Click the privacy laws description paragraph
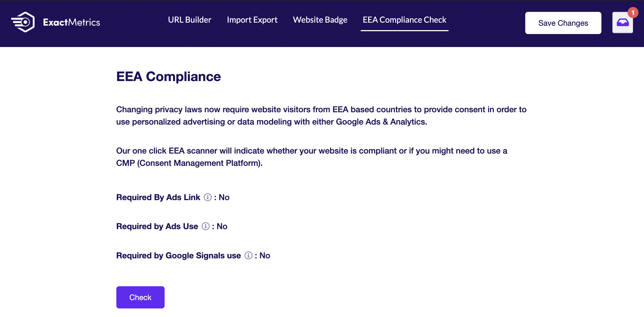This screenshot has height=317, width=644. (x=321, y=116)
